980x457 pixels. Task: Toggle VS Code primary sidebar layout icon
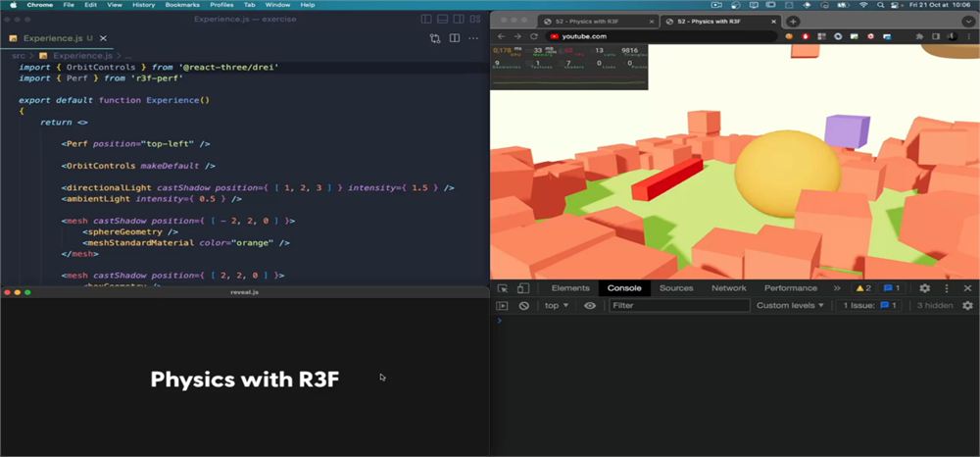point(427,20)
